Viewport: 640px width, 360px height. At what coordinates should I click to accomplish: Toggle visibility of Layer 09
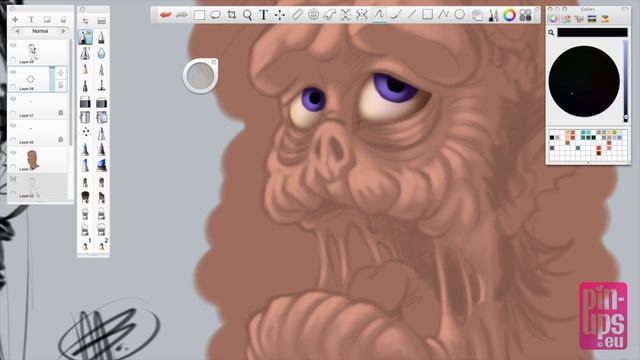[x=13, y=45]
